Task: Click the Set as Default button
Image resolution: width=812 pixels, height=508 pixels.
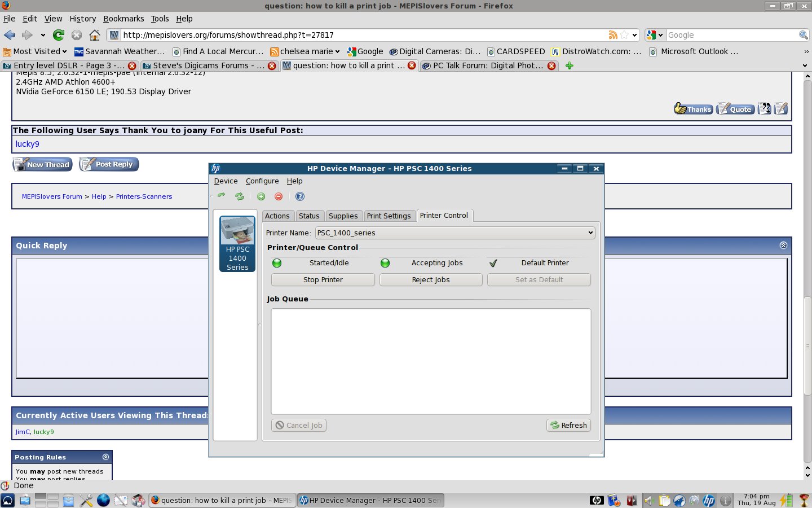Action: [x=539, y=279]
